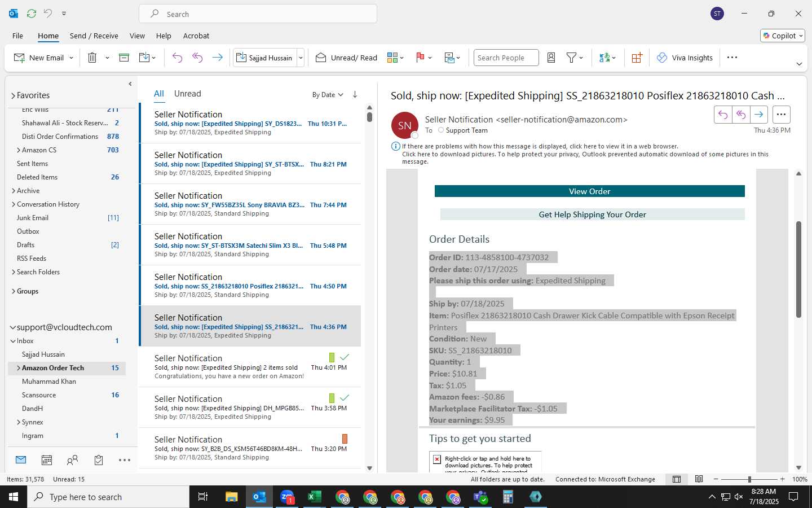The height and width of the screenshot is (508, 812).
Task: Expand the ribbon display options chevron
Action: (x=798, y=64)
